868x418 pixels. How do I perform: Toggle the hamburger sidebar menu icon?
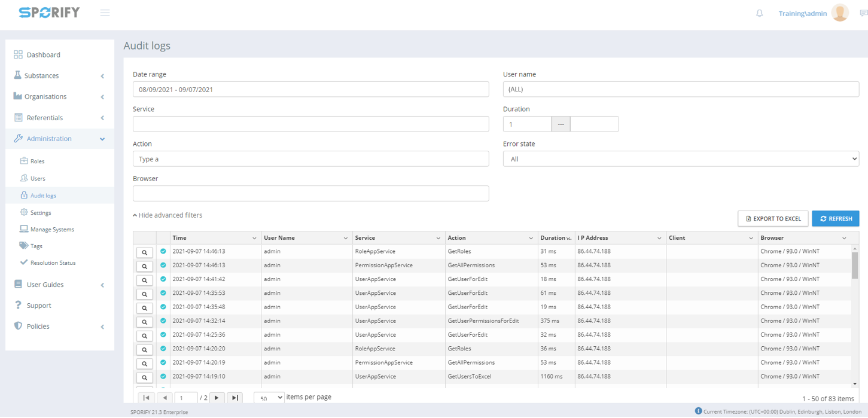pyautogui.click(x=105, y=13)
